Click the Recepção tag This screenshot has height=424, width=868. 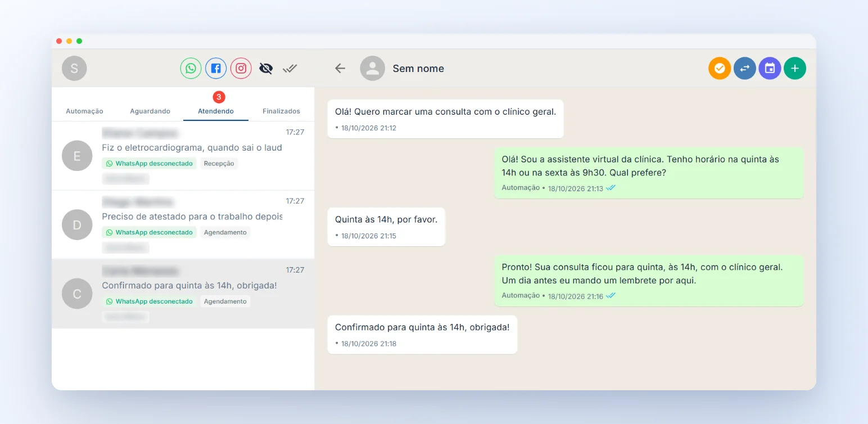pyautogui.click(x=219, y=164)
